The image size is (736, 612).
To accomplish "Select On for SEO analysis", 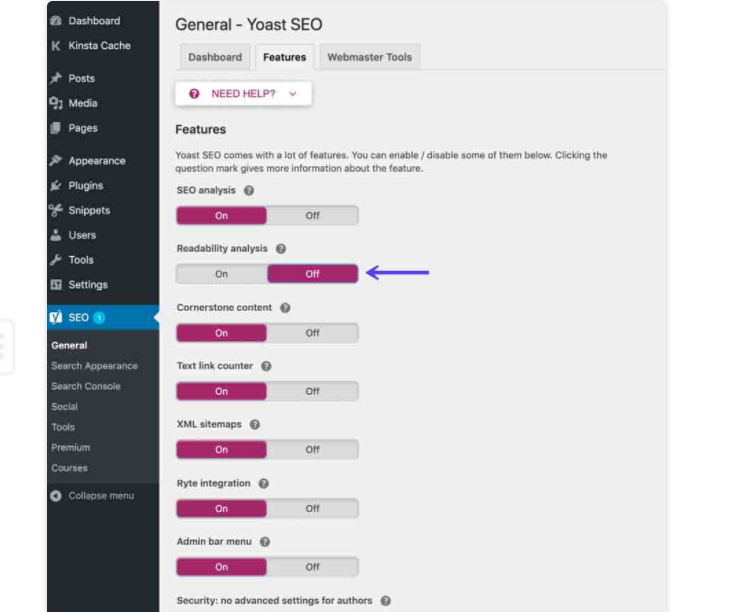I will pyautogui.click(x=222, y=215).
